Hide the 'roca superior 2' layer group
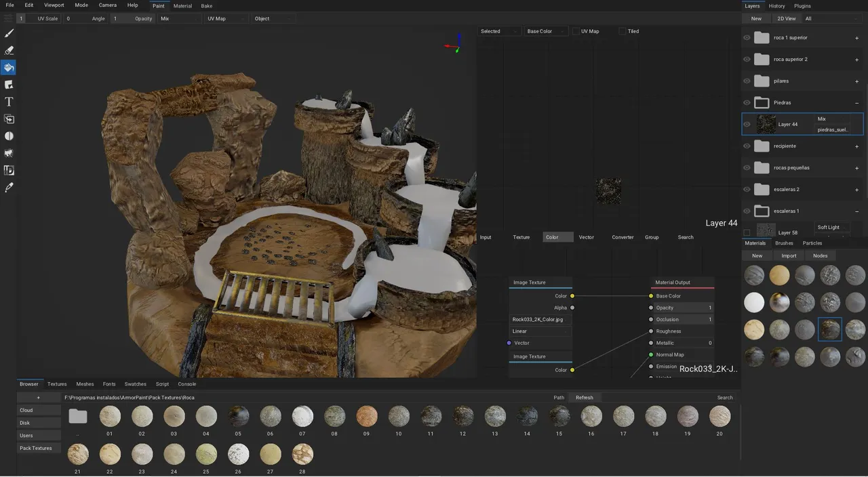Image resolution: width=868 pixels, height=477 pixels. [x=747, y=60]
